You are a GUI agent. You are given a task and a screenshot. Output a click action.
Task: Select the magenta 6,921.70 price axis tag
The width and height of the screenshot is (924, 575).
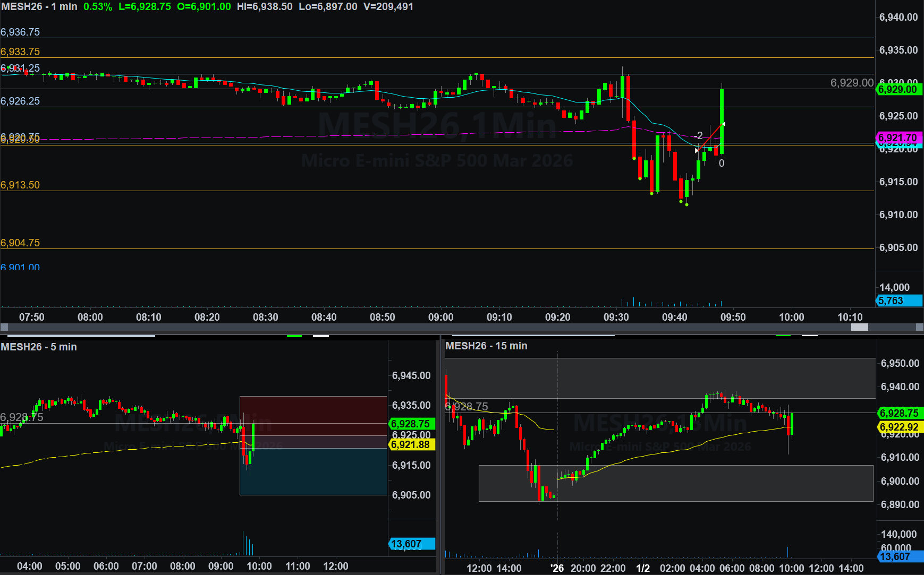(x=898, y=138)
